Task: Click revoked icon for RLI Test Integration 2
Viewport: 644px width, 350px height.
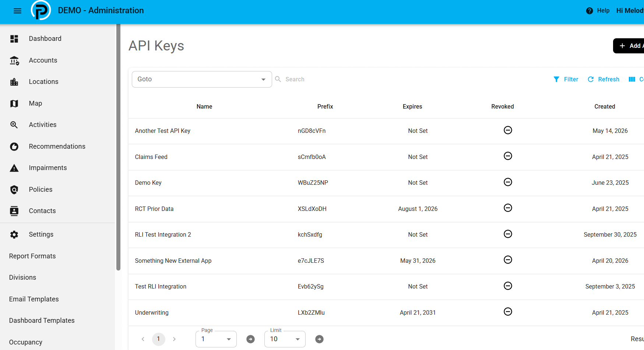Action: coord(508,234)
